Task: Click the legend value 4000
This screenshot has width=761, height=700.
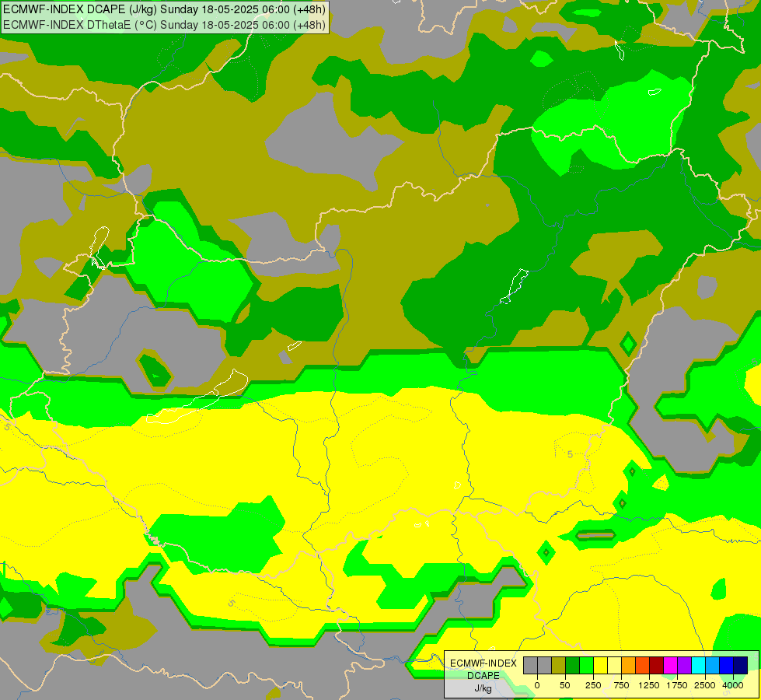Action: pos(733,685)
